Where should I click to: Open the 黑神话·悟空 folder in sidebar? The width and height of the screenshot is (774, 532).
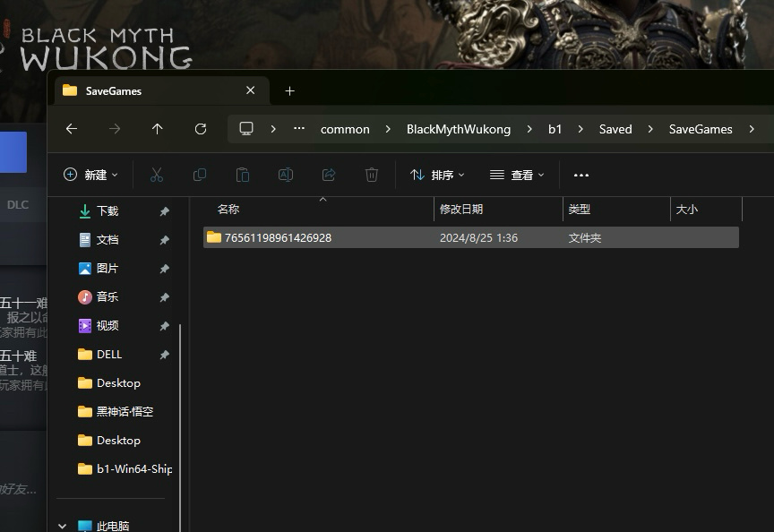pos(125,412)
